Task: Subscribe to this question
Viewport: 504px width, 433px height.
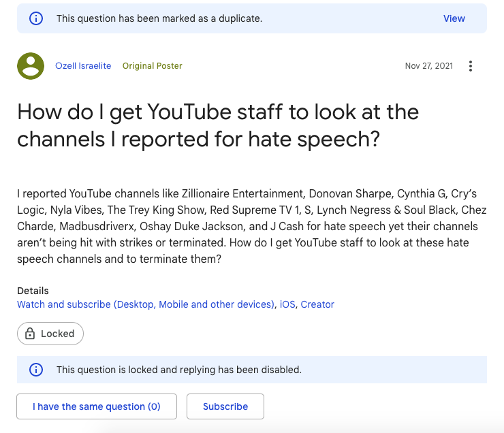Action: pyautogui.click(x=225, y=406)
